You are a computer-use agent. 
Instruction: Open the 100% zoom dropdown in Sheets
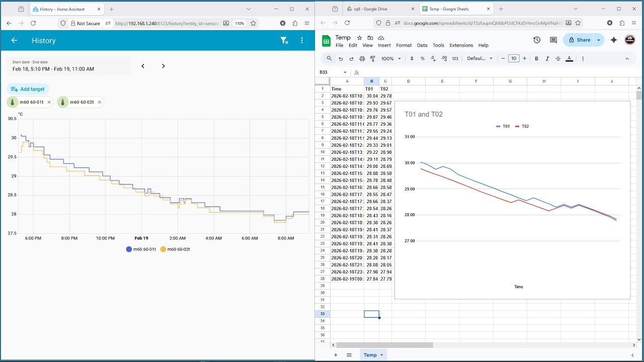pos(391,58)
